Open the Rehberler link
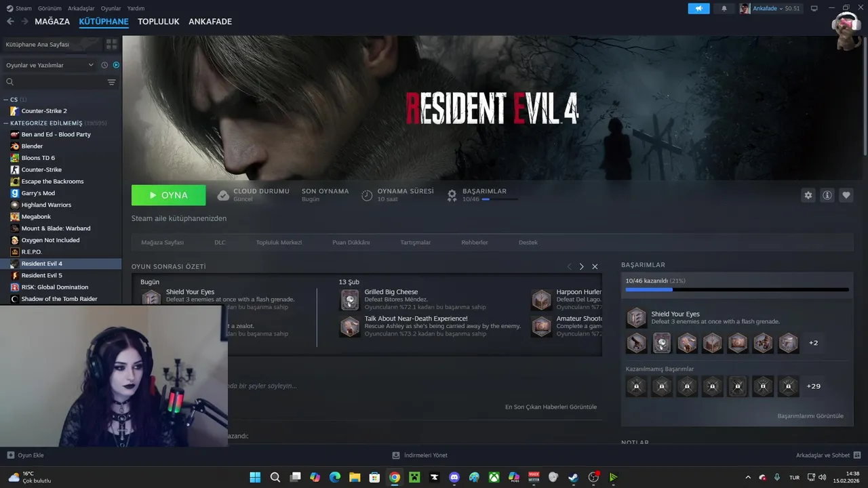Screen dimensions: 868x488 pyautogui.click(x=475, y=242)
